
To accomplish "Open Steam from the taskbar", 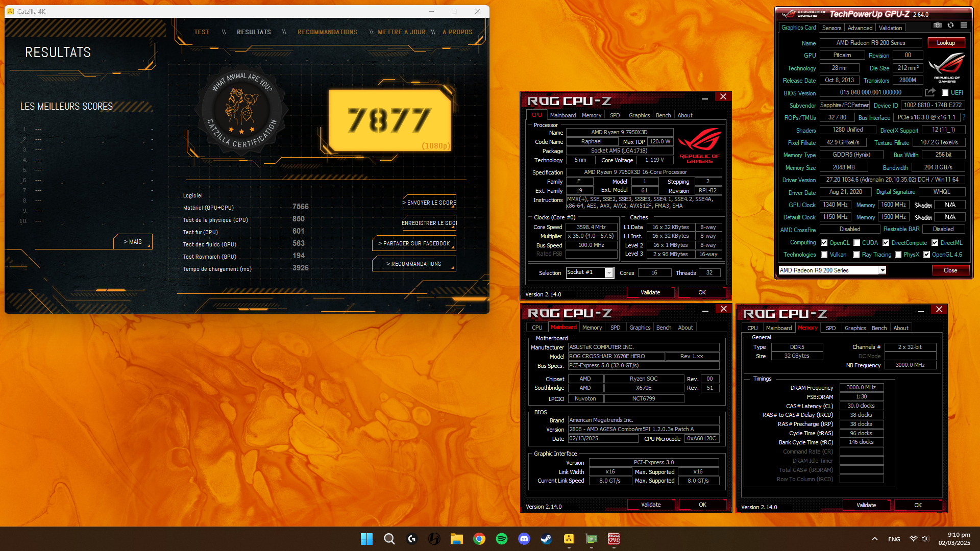I will tap(546, 539).
